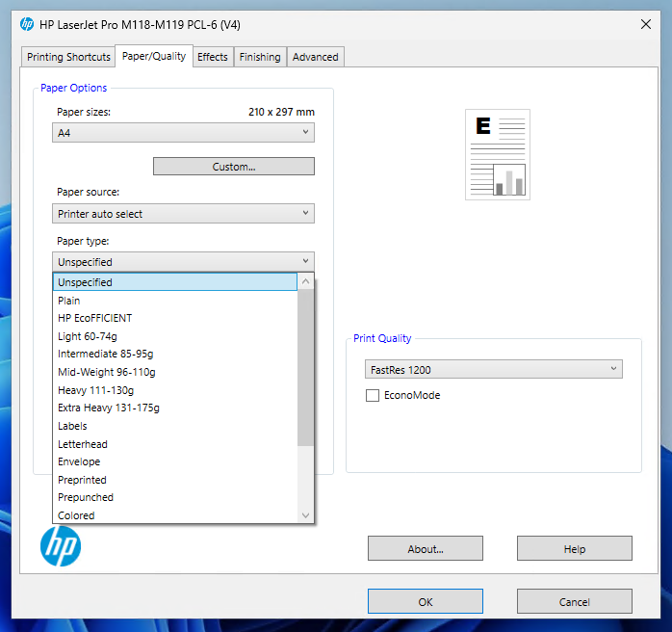Choose Prepunched paper type
The image size is (672, 632).
[175, 497]
